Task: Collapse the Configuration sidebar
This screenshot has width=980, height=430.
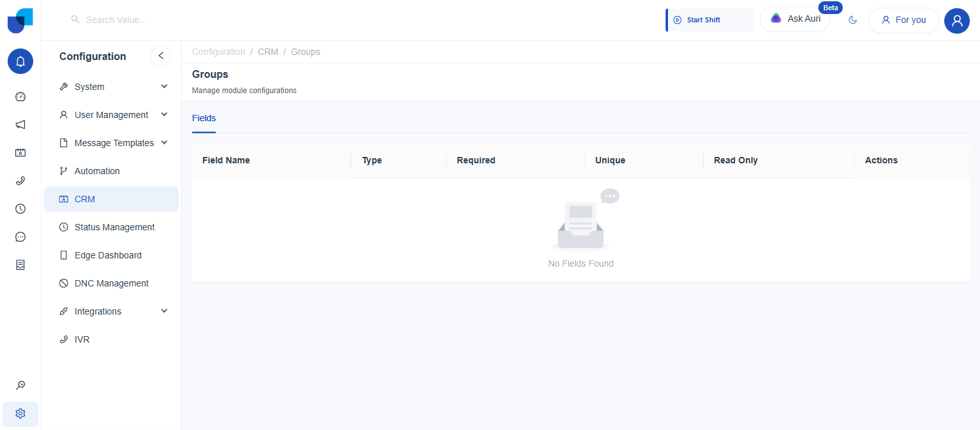Action: click(x=161, y=56)
